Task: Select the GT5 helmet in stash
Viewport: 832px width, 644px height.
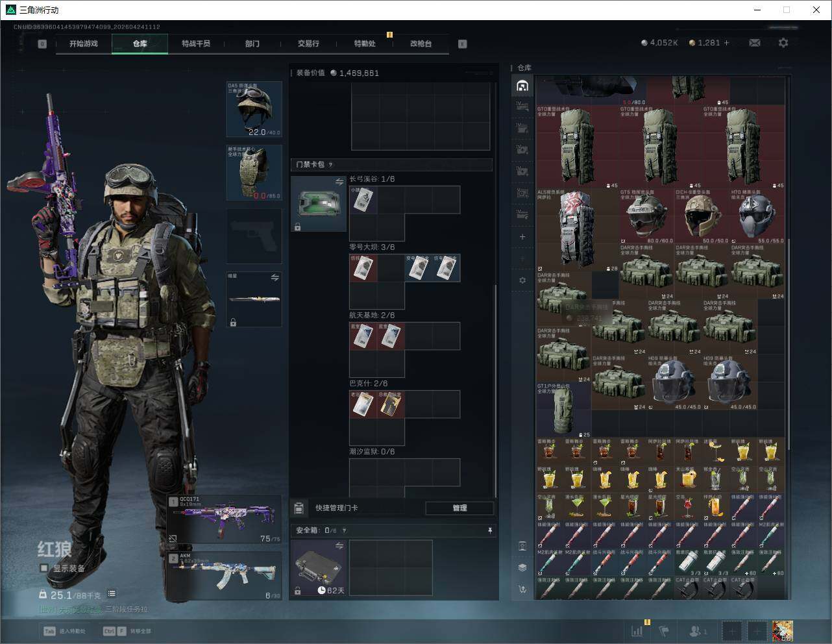Action: pos(646,216)
